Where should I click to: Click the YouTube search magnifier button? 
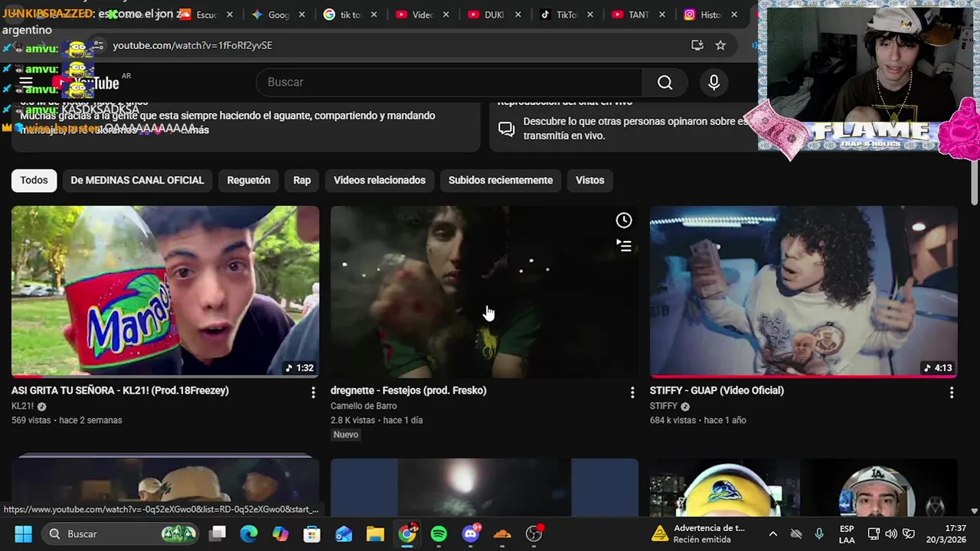(x=665, y=83)
